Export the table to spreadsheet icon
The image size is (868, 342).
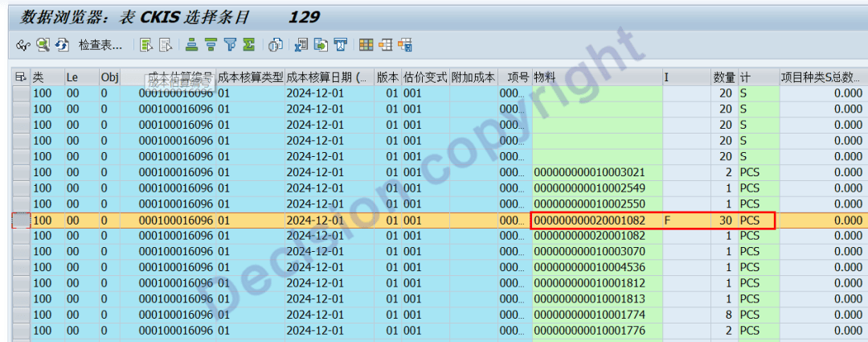point(301,45)
